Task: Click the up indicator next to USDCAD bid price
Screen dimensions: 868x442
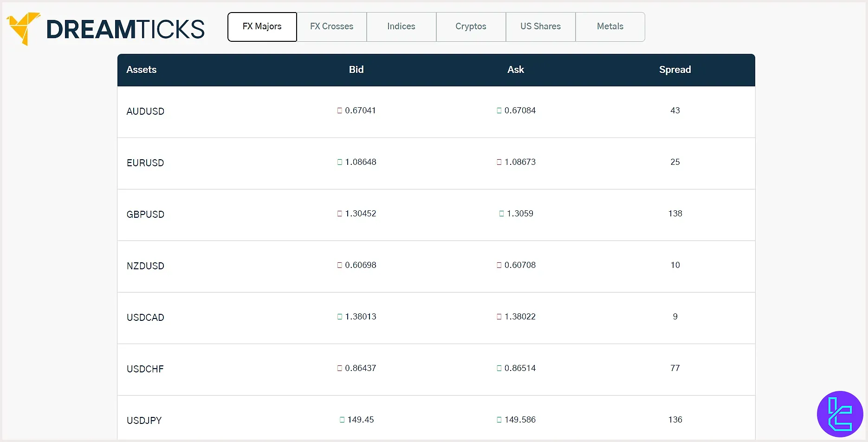Action: tap(339, 317)
